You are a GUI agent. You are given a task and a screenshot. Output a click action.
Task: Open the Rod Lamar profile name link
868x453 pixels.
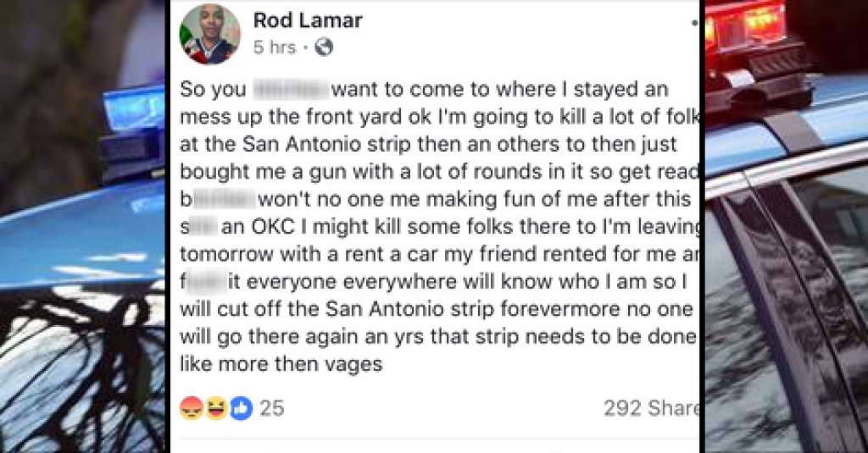pyautogui.click(x=306, y=19)
